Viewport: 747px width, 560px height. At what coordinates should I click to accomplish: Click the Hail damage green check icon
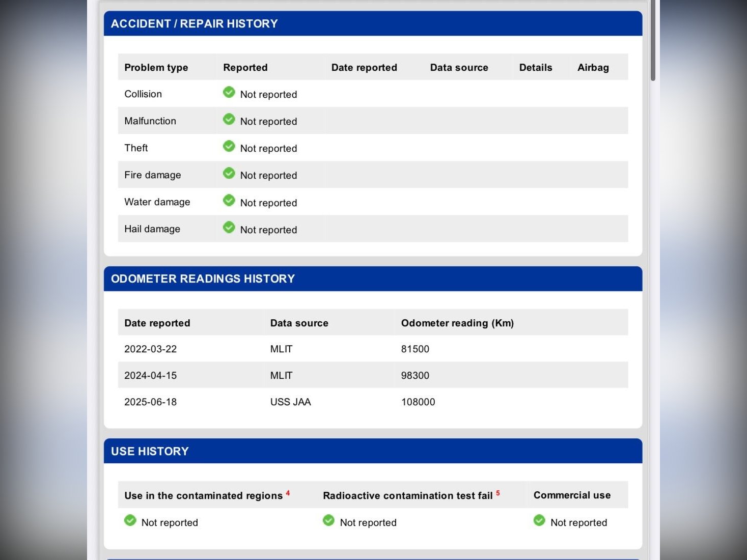pyautogui.click(x=229, y=227)
